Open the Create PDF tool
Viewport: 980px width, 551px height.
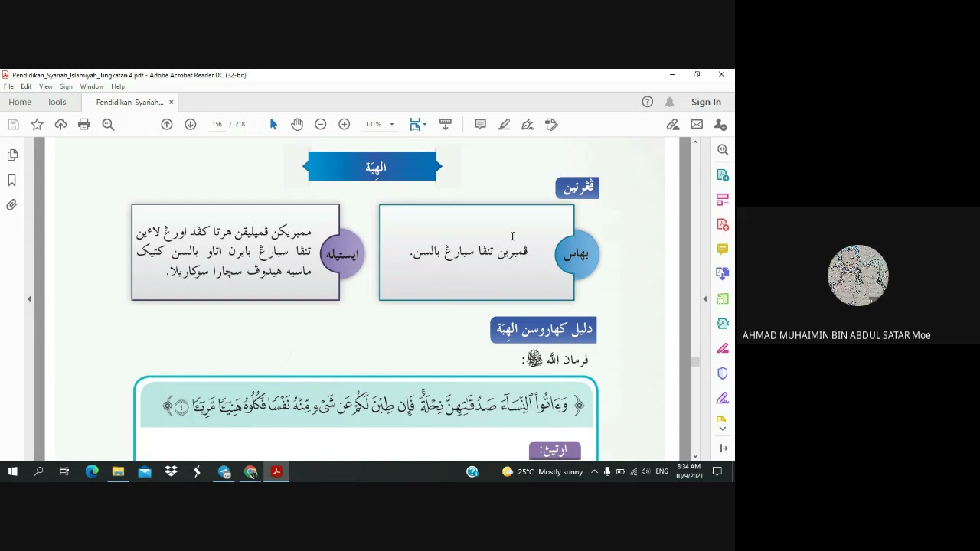[723, 224]
